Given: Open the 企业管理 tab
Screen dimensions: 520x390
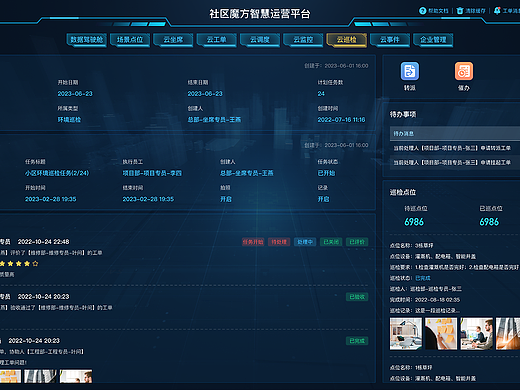Looking at the screenshot, I should coord(433,40).
